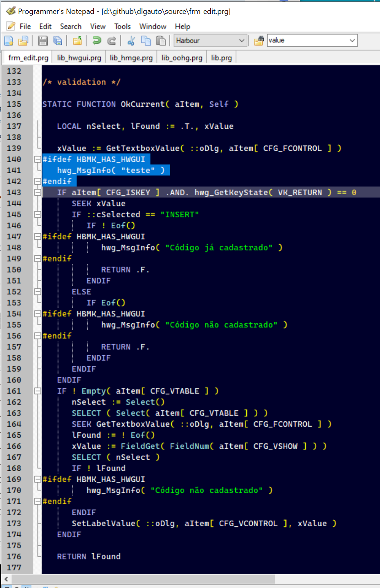Open the Help menu
This screenshot has height=588, width=380.
coord(182,26)
